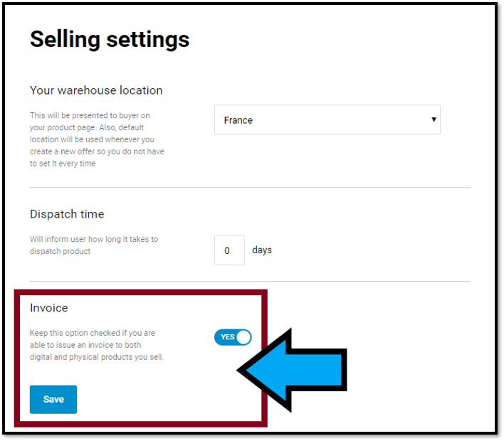The height and width of the screenshot is (441, 504).
Task: Click the "Dispatch time" section title
Action: (x=67, y=214)
